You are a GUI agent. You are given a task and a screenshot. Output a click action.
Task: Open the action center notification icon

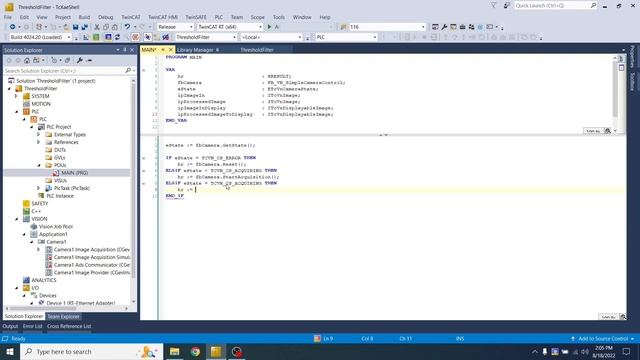627,351
